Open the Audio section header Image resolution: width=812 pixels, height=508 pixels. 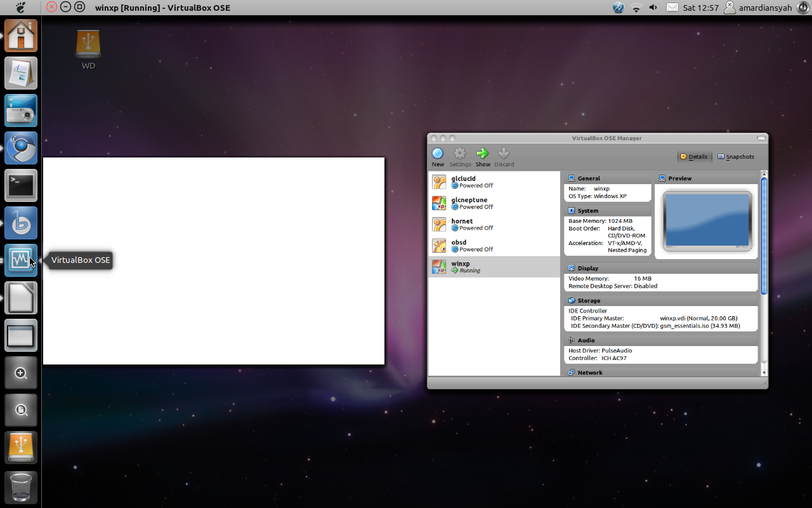[x=661, y=340]
